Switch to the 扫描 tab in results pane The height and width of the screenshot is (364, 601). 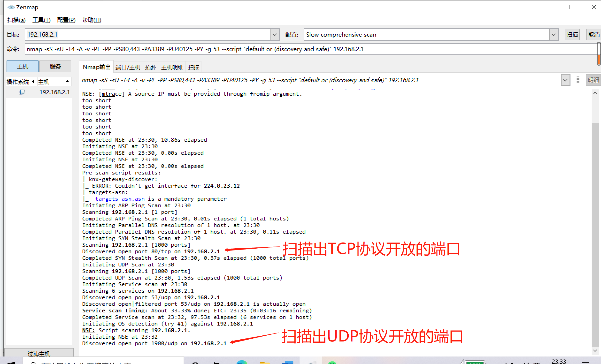(193, 67)
